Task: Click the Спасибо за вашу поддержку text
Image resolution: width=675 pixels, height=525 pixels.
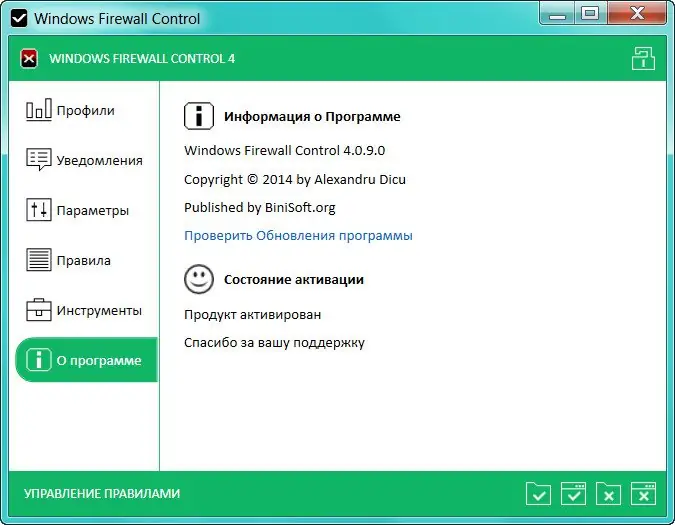Action: [274, 343]
